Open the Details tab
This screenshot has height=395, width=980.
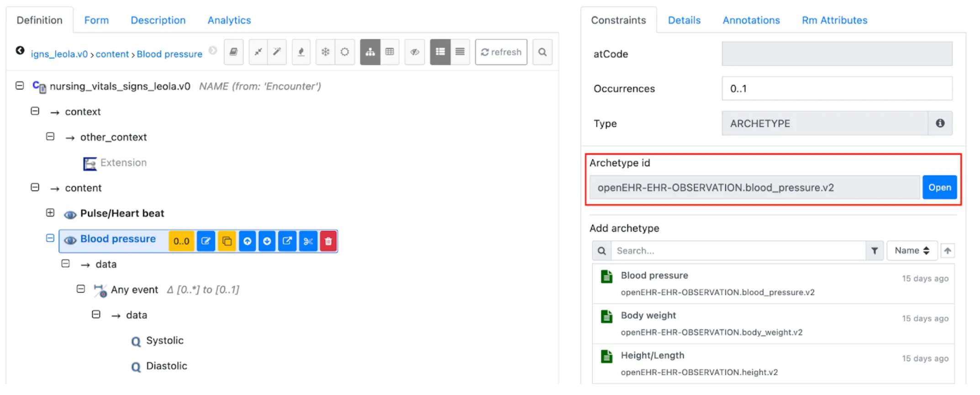click(x=684, y=20)
